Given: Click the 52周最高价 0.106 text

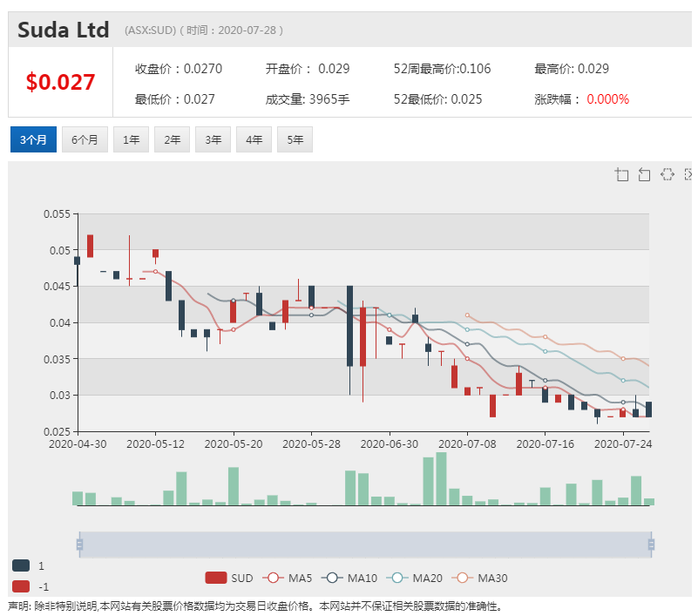Looking at the screenshot, I should click(x=442, y=69).
